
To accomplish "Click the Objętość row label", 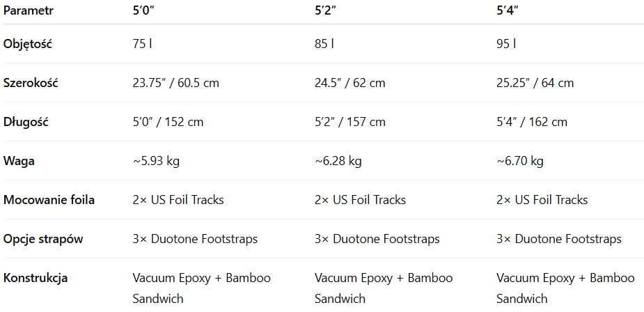I will pyautogui.click(x=28, y=44).
